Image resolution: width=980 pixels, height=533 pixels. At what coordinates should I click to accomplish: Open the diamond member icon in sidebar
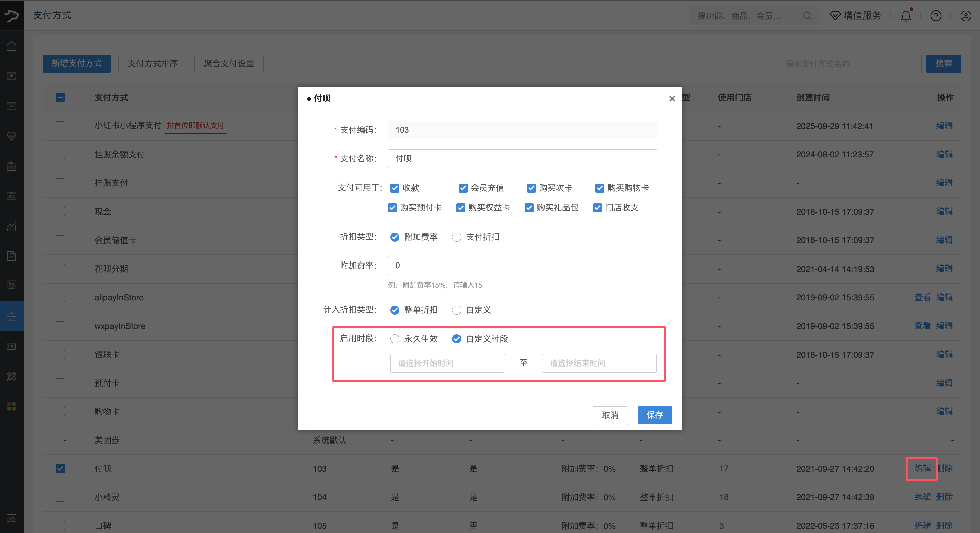point(11,136)
